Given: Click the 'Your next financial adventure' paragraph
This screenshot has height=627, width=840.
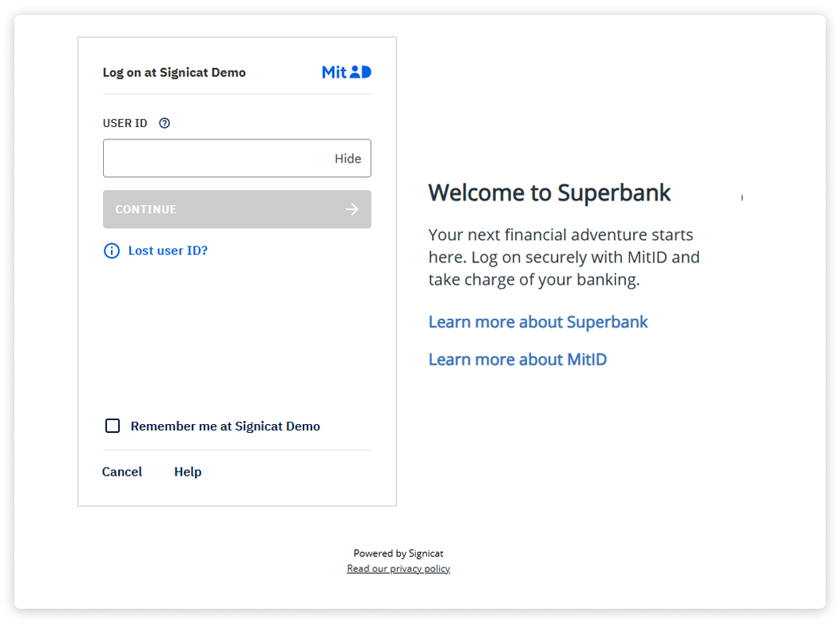Looking at the screenshot, I should click(563, 258).
